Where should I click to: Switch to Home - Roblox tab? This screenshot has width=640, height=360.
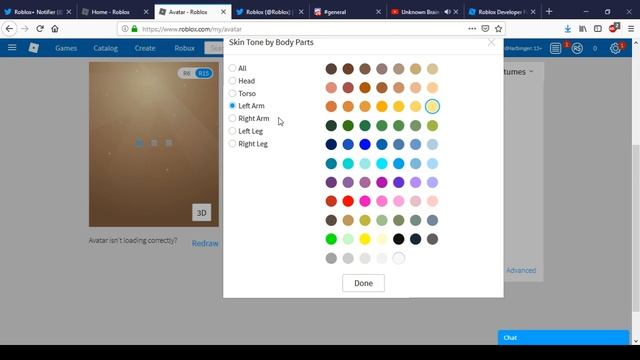pos(115,12)
